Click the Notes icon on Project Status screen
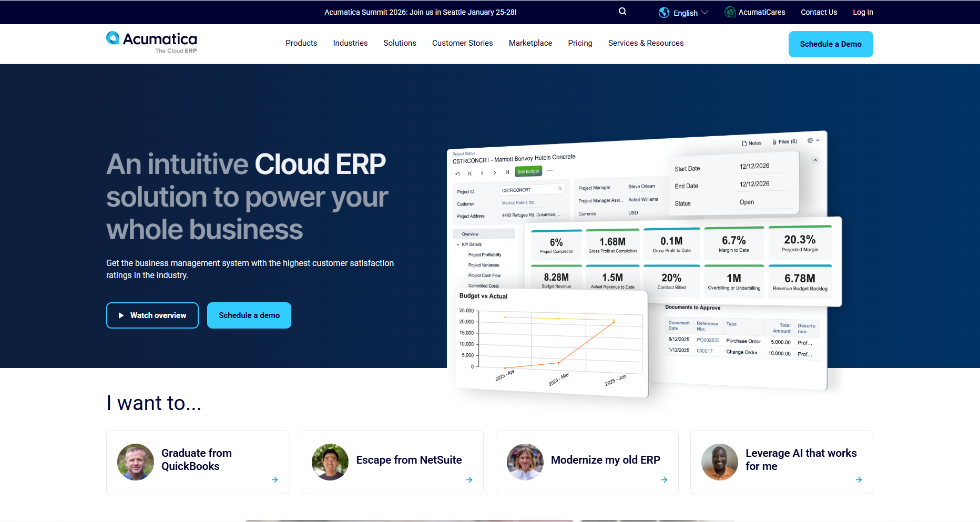The height and width of the screenshot is (522, 980). point(744,142)
